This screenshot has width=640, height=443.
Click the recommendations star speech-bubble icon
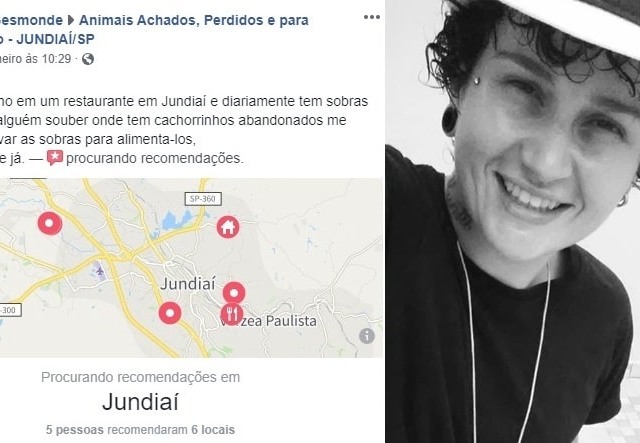[x=55, y=158]
